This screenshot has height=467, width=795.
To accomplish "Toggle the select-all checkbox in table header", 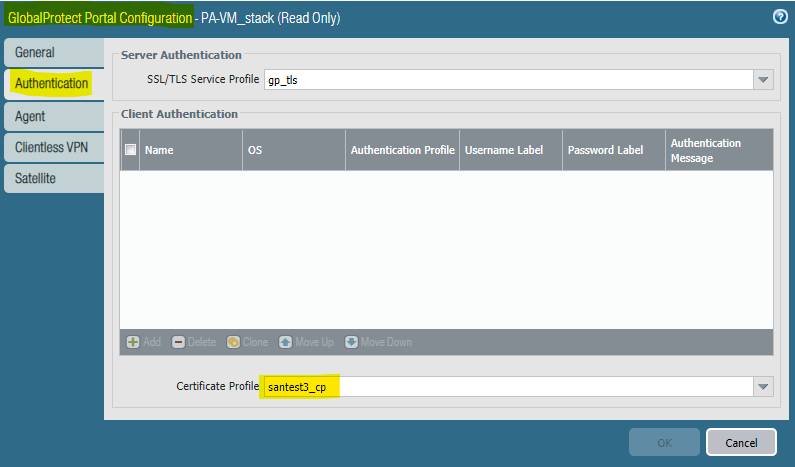I will 130,150.
